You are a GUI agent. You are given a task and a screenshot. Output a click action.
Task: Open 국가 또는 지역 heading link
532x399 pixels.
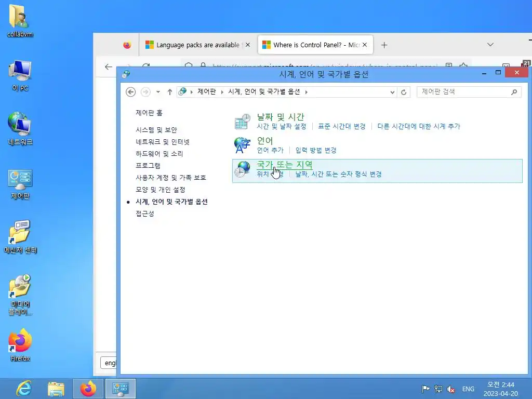click(285, 165)
